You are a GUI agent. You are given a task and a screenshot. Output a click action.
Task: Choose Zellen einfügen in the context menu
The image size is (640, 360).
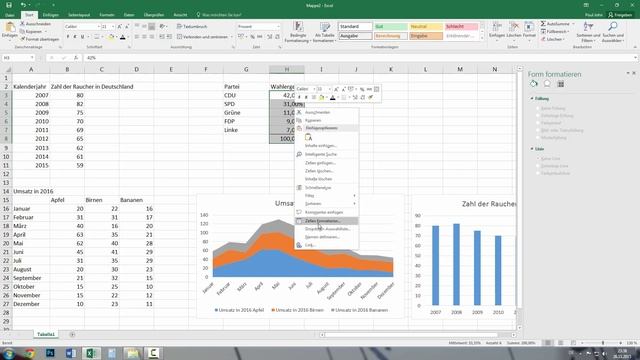coord(327,163)
